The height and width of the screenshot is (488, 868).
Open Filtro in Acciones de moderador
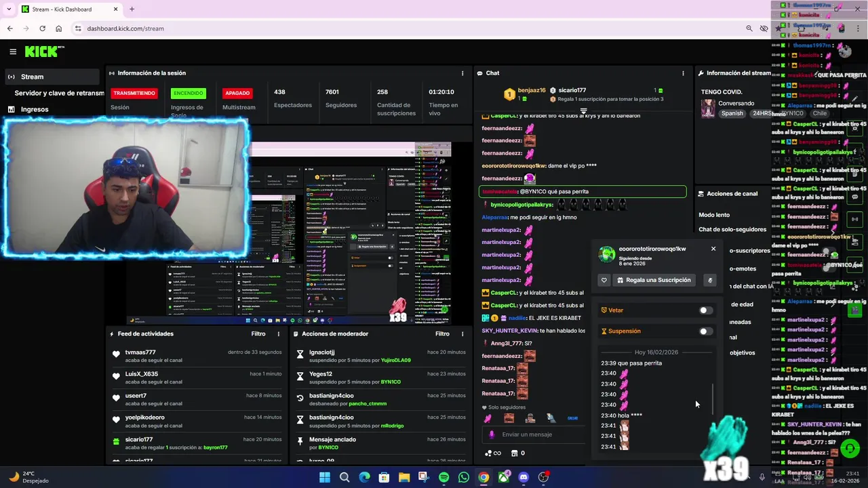pos(442,334)
